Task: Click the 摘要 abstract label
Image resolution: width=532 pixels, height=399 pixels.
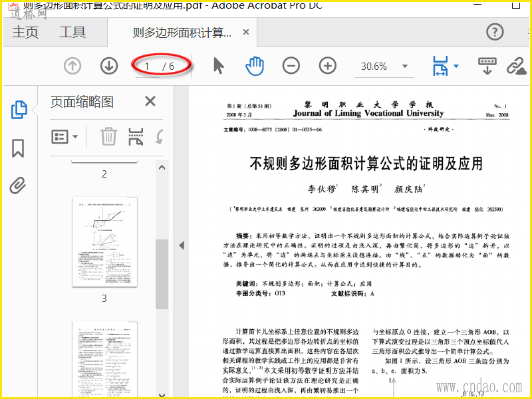Action: point(243,236)
